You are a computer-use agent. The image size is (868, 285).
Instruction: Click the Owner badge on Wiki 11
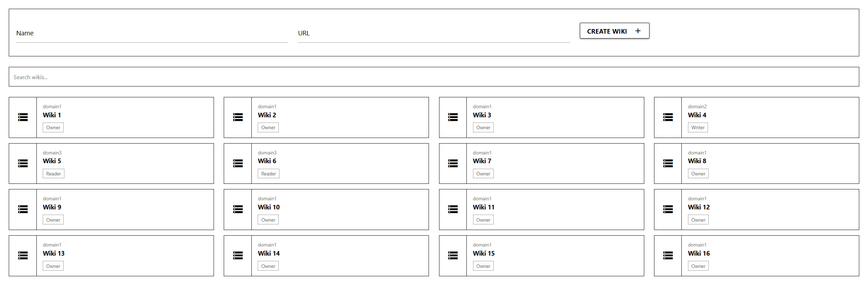[483, 220]
